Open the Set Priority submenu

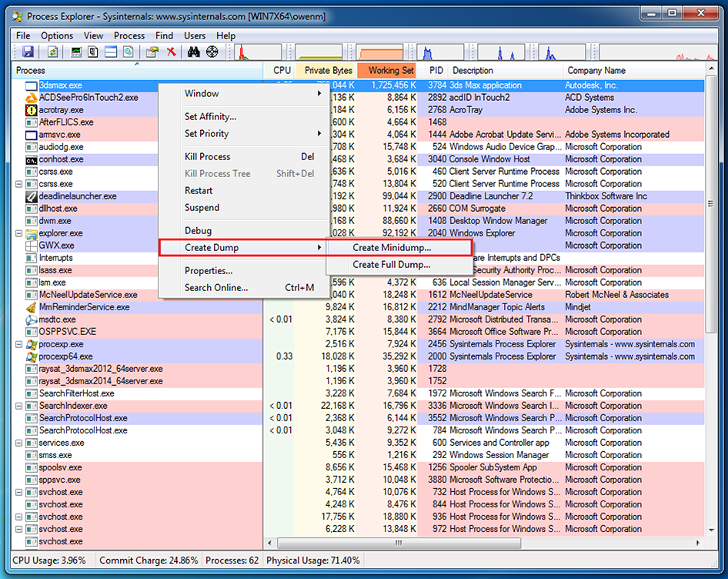point(244,134)
